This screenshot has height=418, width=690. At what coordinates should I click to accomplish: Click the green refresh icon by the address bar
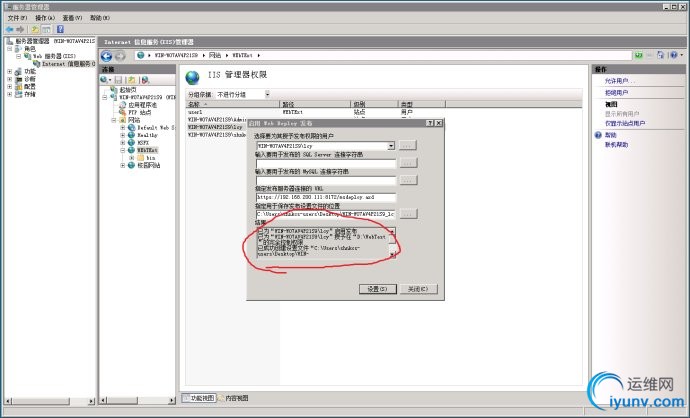tap(639, 55)
